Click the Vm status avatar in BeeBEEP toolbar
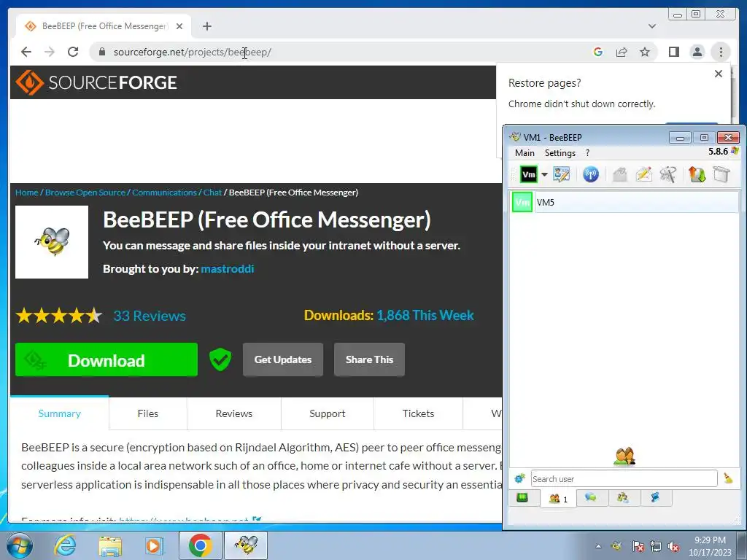 coord(528,174)
